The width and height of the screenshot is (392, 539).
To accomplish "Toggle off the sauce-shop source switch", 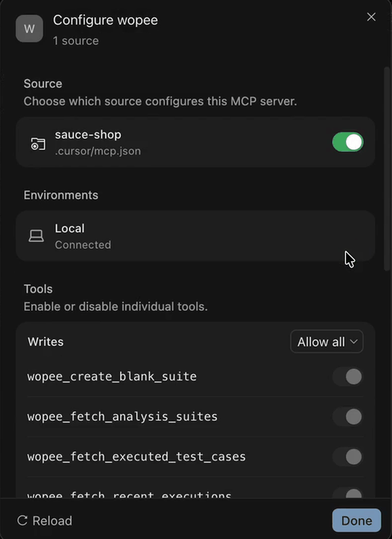I will click(x=348, y=142).
